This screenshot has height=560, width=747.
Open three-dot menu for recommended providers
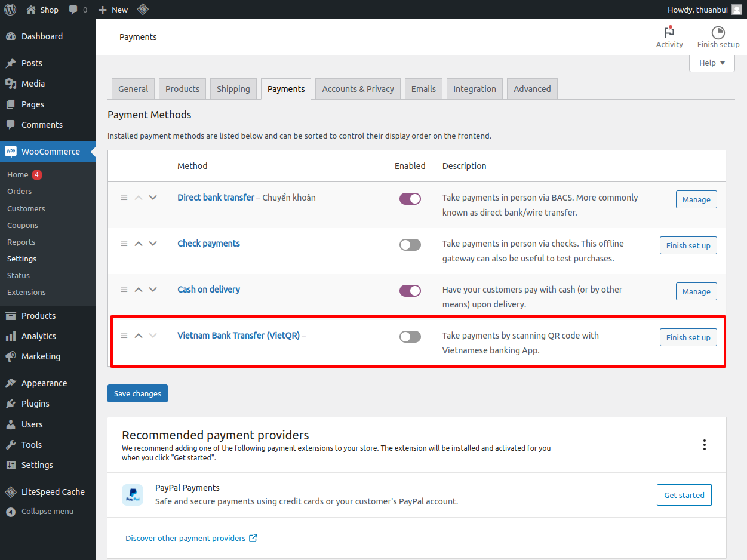tap(705, 445)
